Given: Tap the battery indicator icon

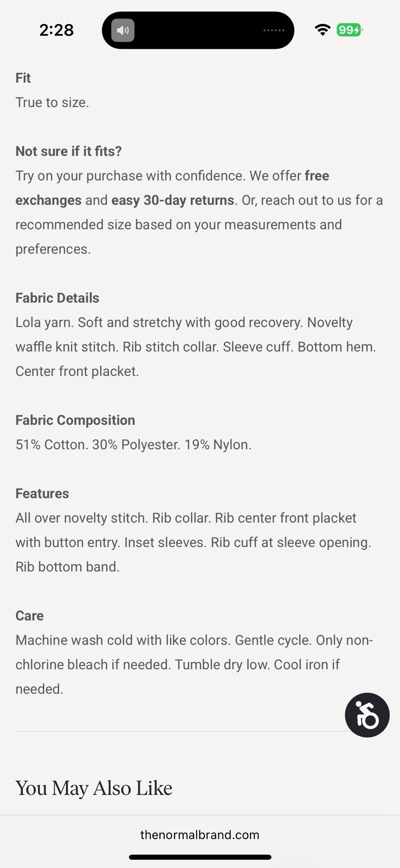Looking at the screenshot, I should pos(350,30).
